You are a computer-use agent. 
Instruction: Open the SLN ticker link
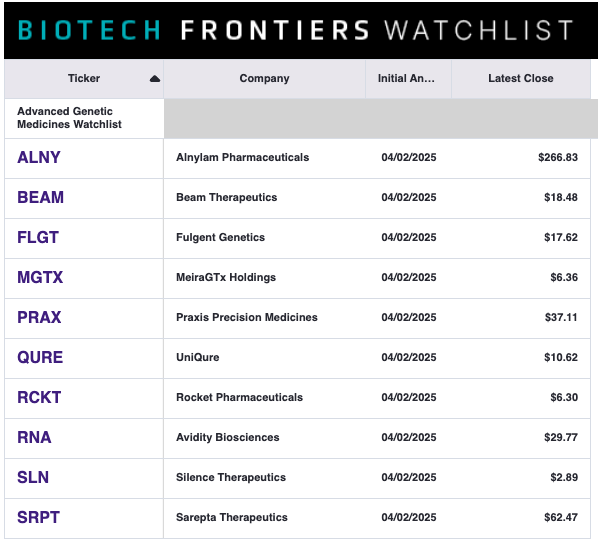pos(33,478)
